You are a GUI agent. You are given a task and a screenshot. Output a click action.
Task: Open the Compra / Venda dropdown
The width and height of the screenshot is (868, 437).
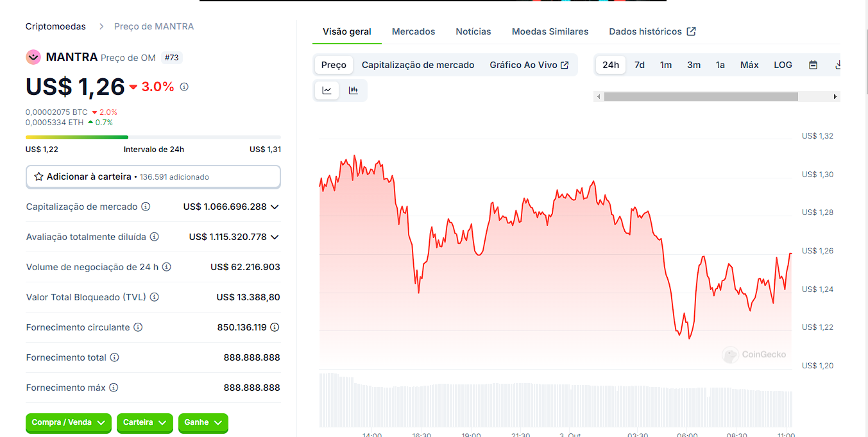click(68, 423)
